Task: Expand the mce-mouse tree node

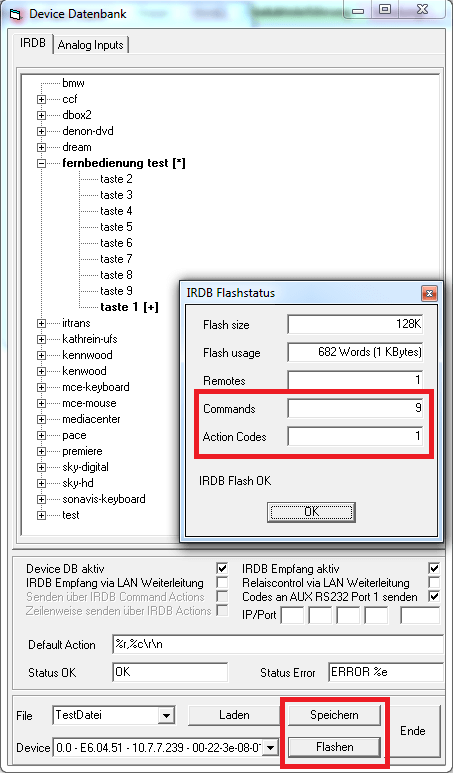Action: pyautogui.click(x=41, y=403)
